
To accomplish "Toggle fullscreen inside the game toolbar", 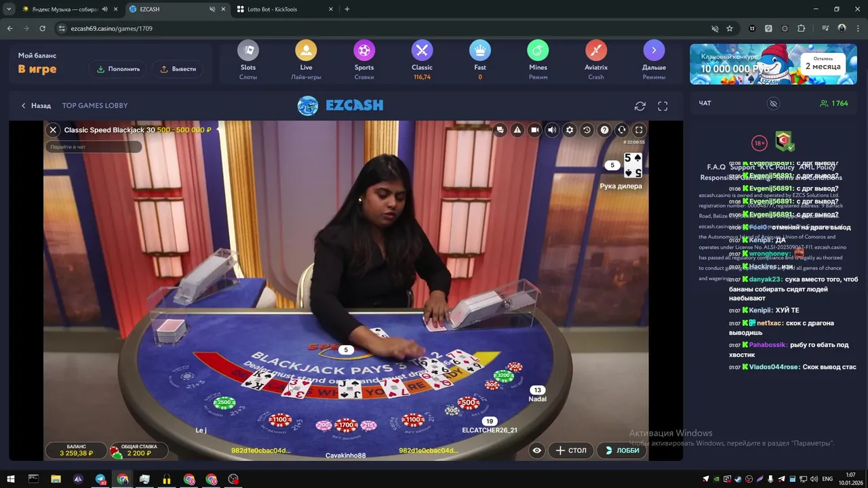I will click(x=639, y=130).
